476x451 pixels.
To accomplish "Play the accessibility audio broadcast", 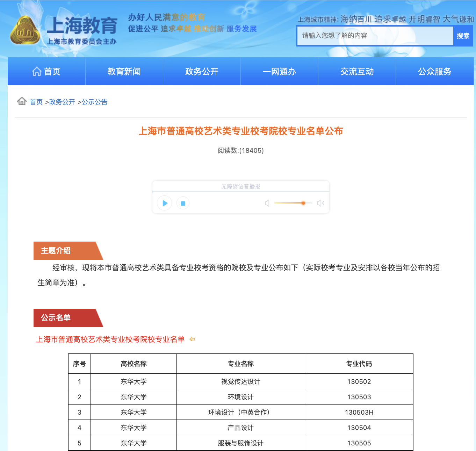I will coord(165,203).
